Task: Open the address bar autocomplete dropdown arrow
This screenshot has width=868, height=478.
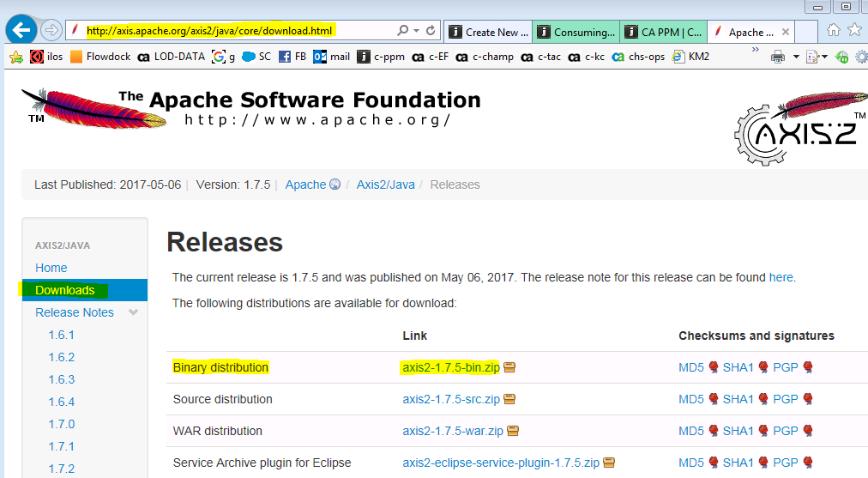Action: (x=417, y=31)
